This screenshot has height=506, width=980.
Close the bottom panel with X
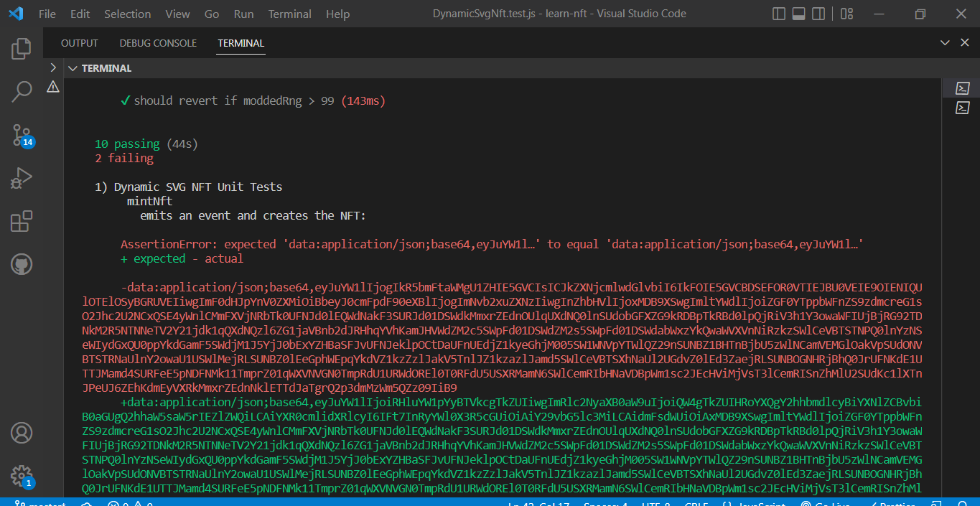965,42
